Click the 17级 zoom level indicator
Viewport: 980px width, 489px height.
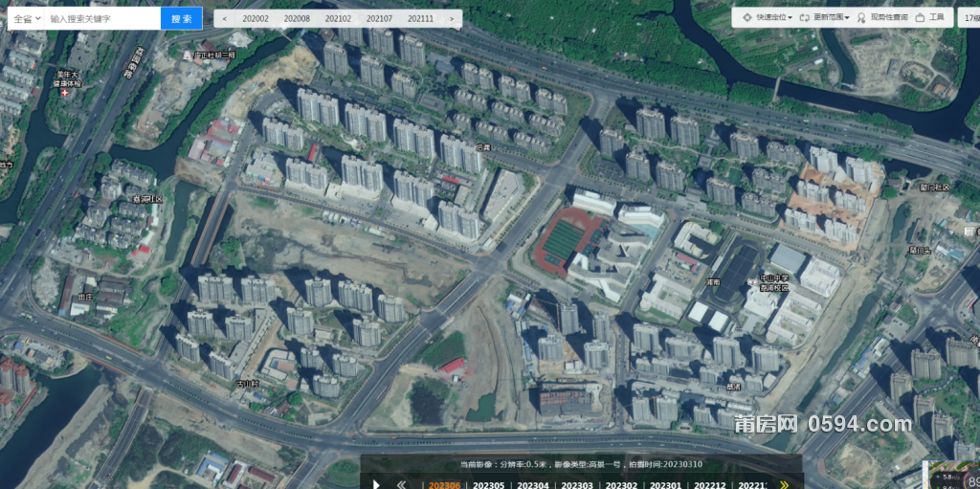point(970,17)
